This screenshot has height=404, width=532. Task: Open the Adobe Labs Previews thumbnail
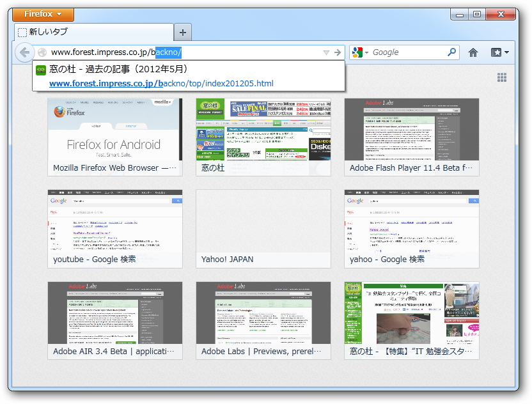pos(263,320)
